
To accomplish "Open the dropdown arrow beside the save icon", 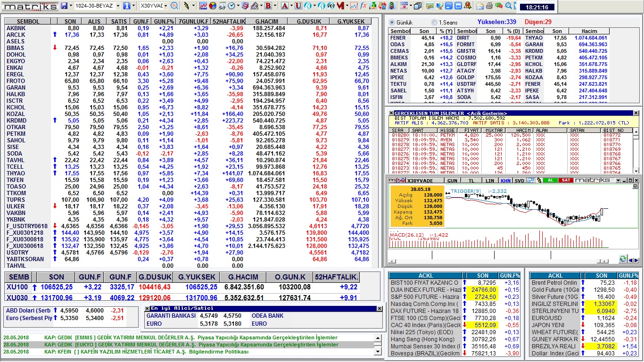I will (x=71, y=6).
